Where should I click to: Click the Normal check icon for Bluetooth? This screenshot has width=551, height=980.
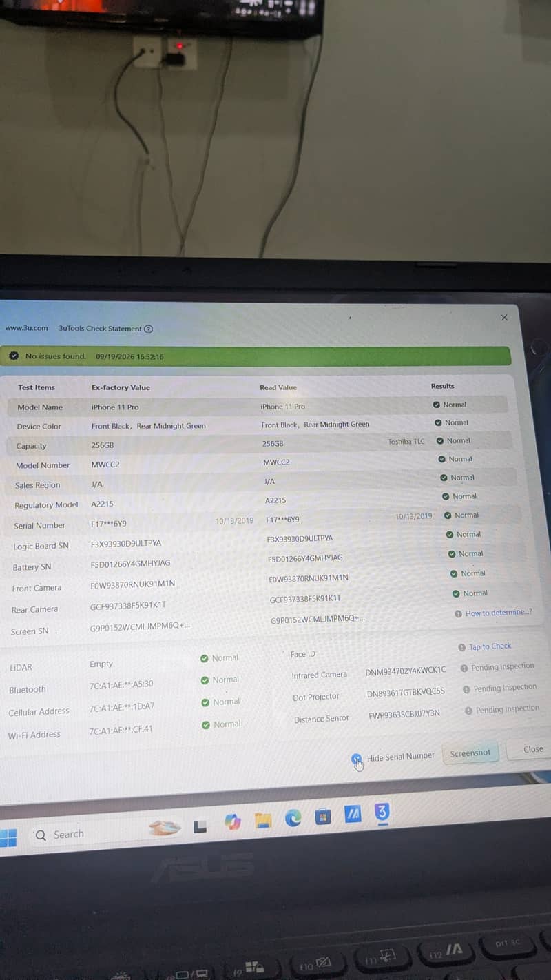click(x=205, y=680)
